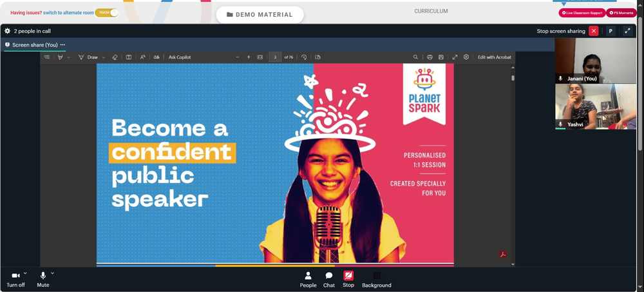Viewport: 644px width, 292px height.
Task: Click the page number field showing 3
Action: pos(275,57)
